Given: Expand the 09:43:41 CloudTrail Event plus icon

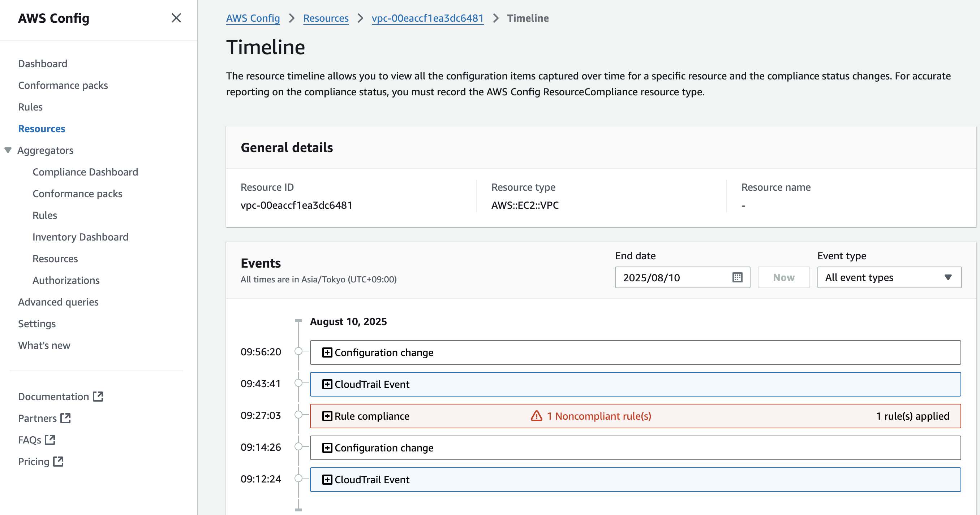Looking at the screenshot, I should tap(327, 384).
